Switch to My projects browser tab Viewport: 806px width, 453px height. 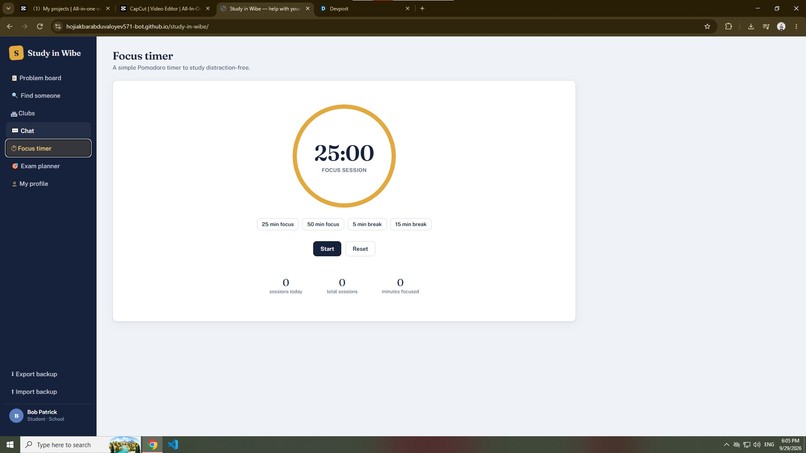(64, 8)
